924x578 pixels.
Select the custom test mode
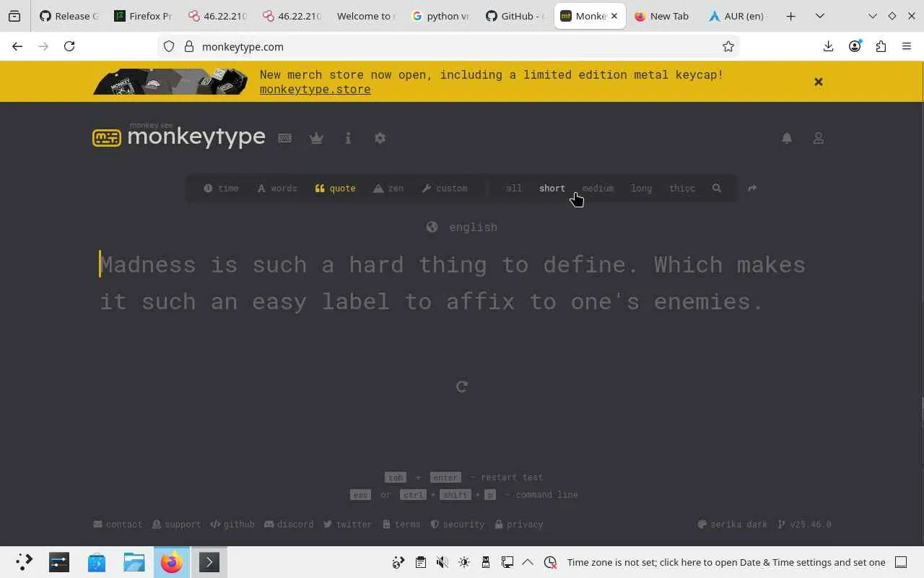click(x=445, y=188)
